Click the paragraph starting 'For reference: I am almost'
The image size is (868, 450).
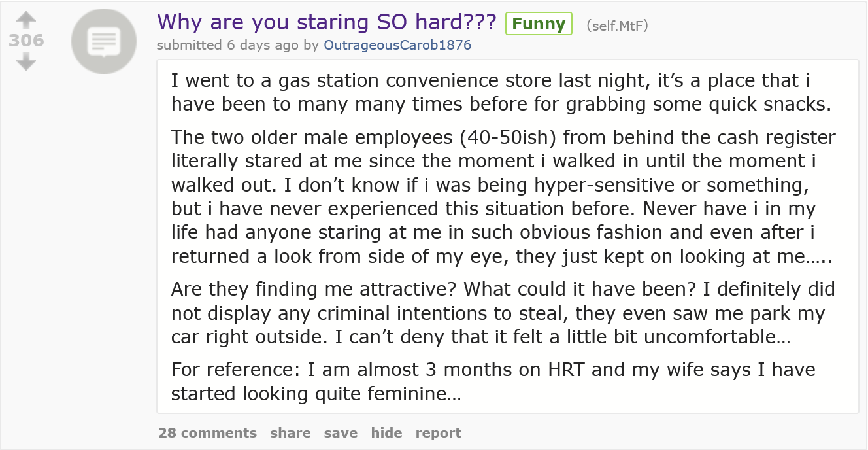[x=493, y=382]
